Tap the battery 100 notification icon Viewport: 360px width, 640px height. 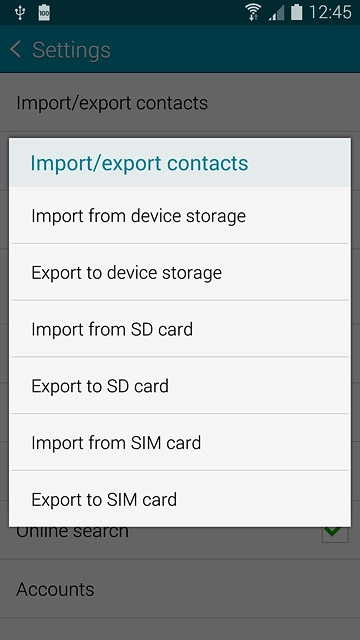point(44,13)
